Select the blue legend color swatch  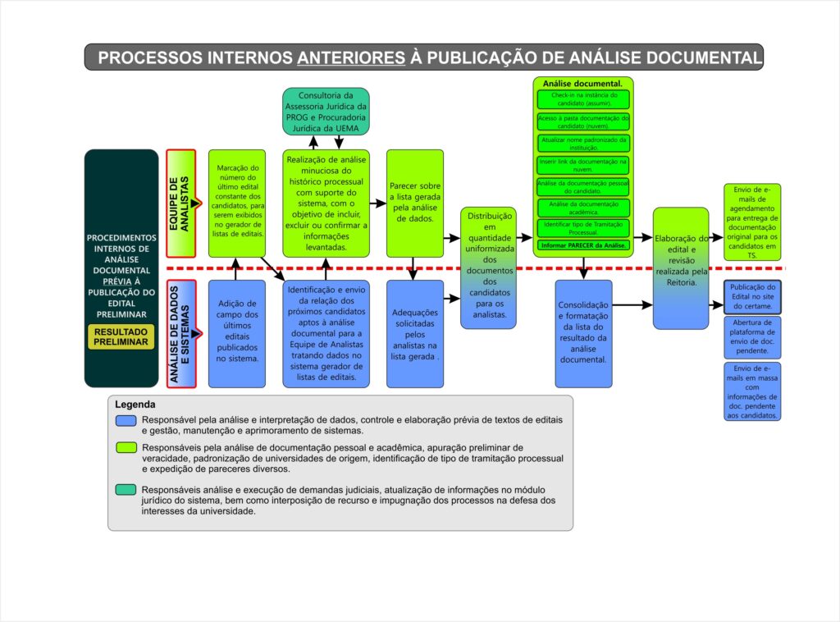pos(125,422)
